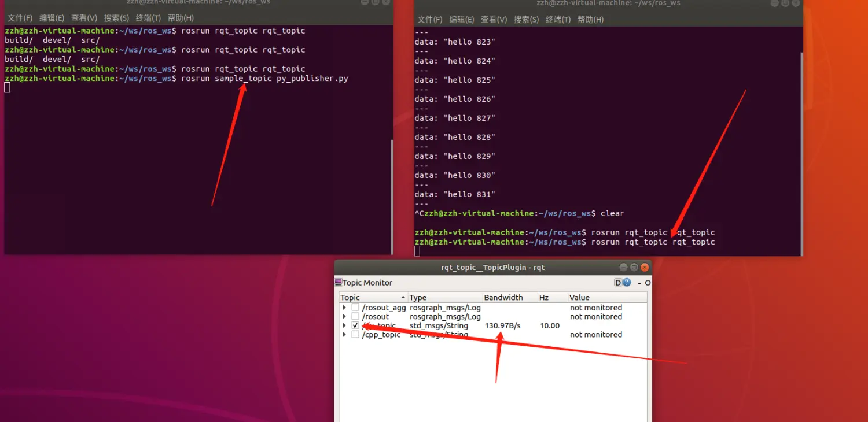
Task: Open 查看(V) menu in right terminal
Action: 494,19
